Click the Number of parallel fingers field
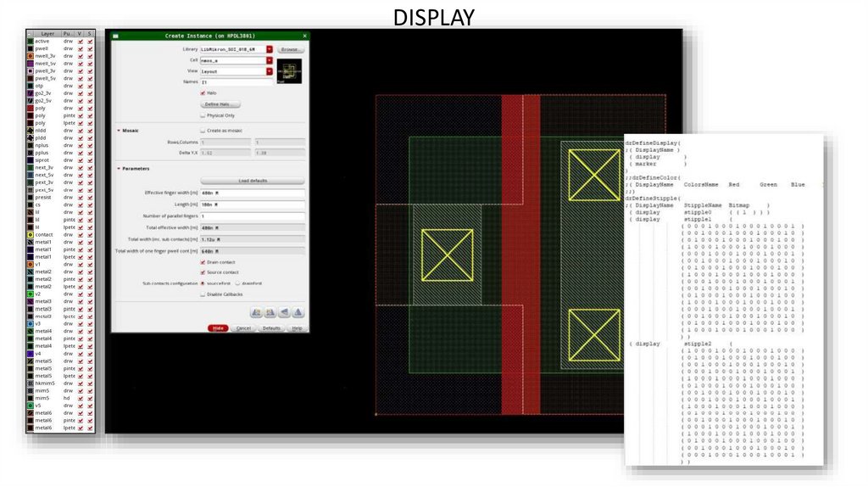Viewport: 868px width, 487px height. point(253,216)
